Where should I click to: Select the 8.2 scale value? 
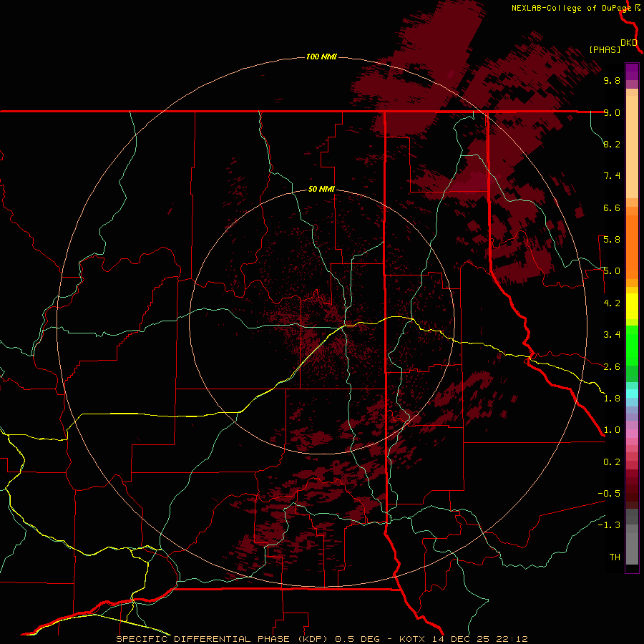pyautogui.click(x=612, y=144)
